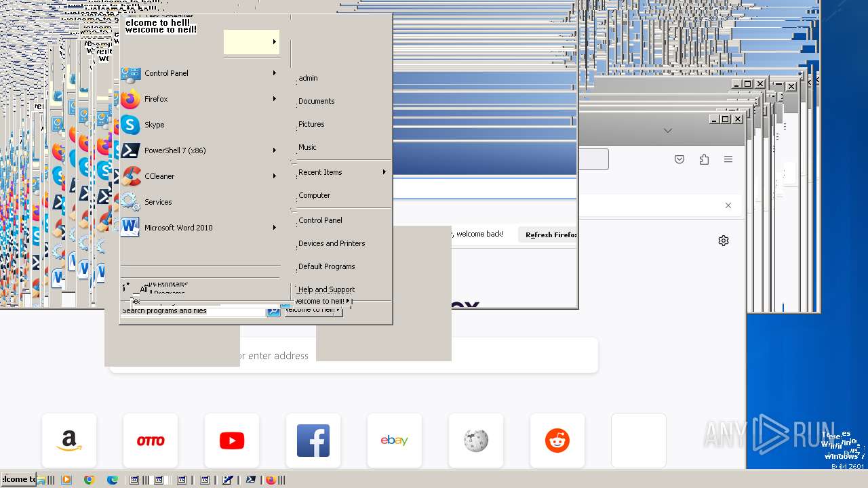Click the Firefox URL bar in the toolbar
The width and height of the screenshot is (868, 488).
(593, 159)
